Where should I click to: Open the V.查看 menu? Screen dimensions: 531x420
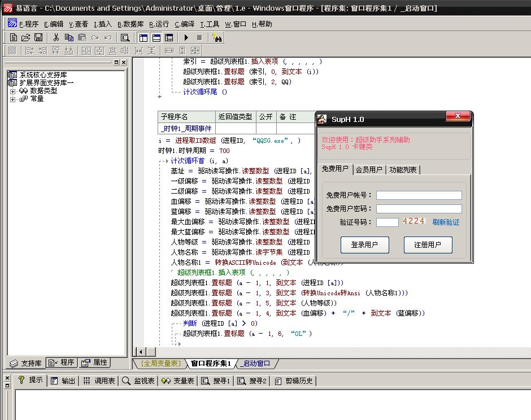point(79,24)
